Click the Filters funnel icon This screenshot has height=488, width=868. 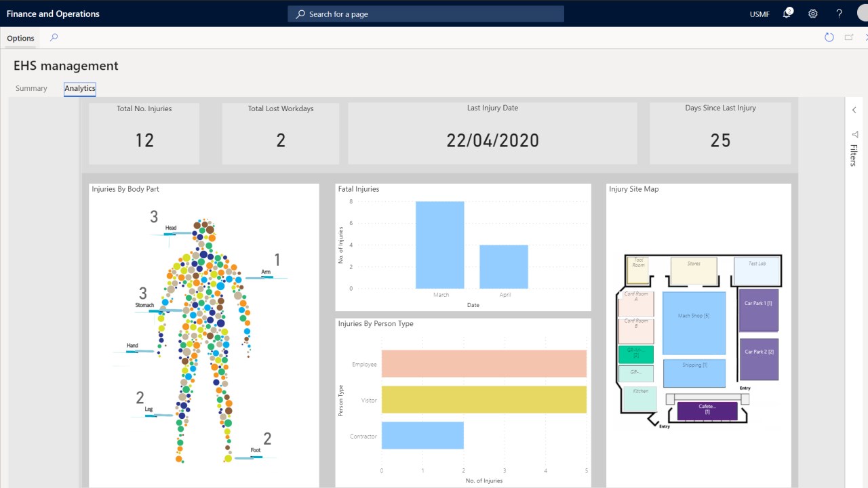point(854,134)
